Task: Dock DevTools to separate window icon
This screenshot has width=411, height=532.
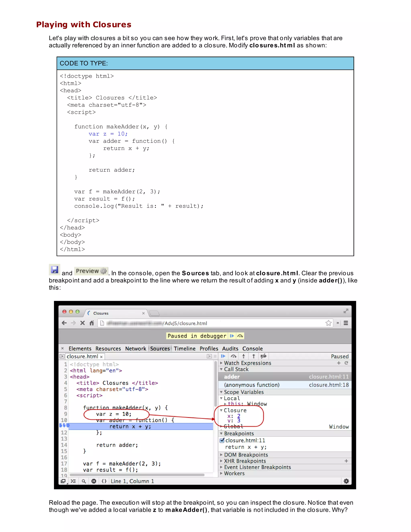Action: pyautogui.click(x=63, y=481)
